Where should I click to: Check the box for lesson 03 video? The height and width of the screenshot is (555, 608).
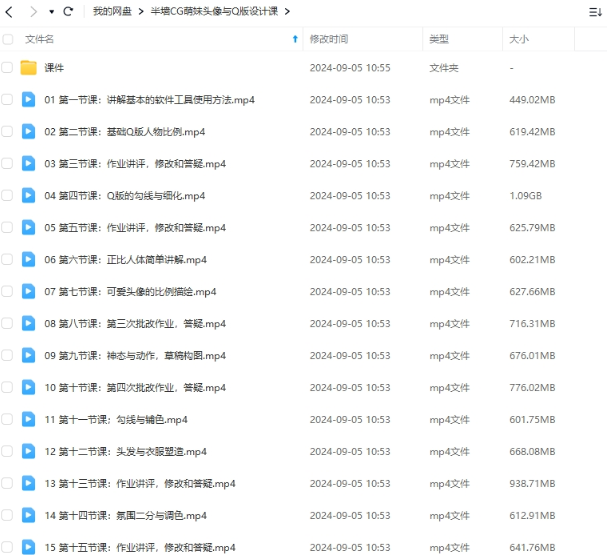[7, 164]
